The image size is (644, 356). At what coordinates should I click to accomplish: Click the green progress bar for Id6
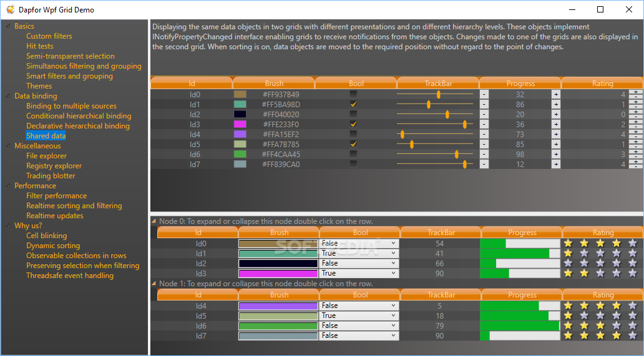[x=520, y=325]
